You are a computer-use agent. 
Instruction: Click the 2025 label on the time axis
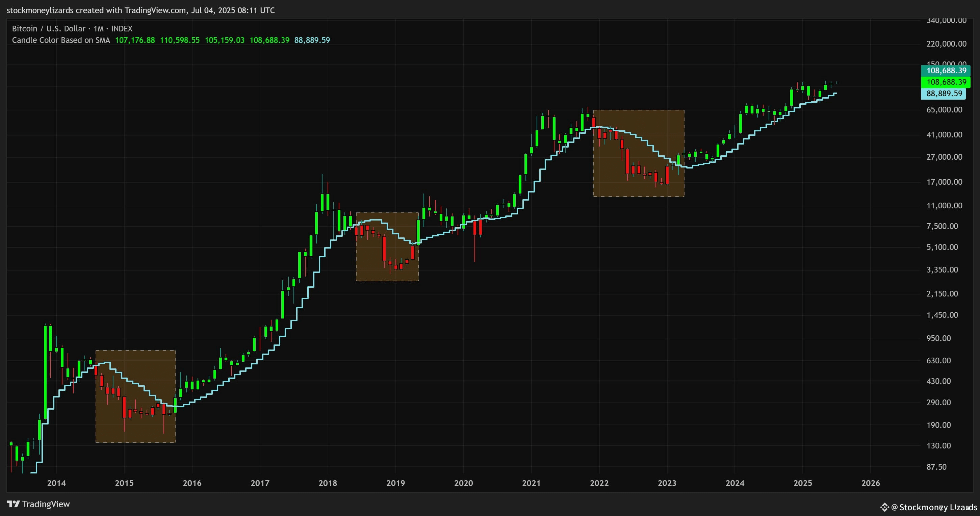point(803,483)
